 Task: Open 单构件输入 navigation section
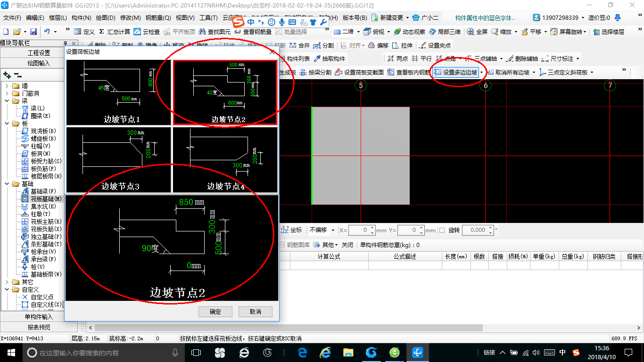tap(39, 317)
